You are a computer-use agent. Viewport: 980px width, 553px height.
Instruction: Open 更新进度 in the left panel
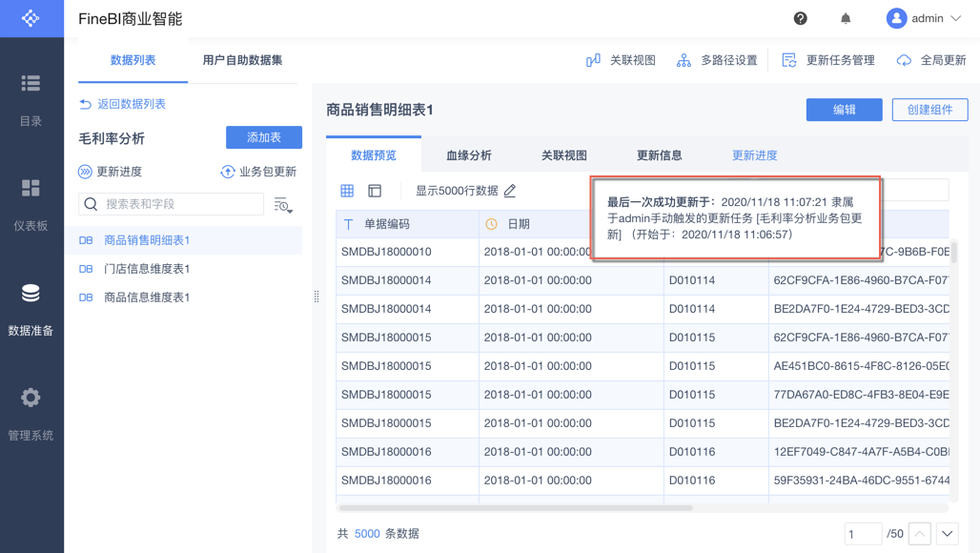(x=110, y=172)
